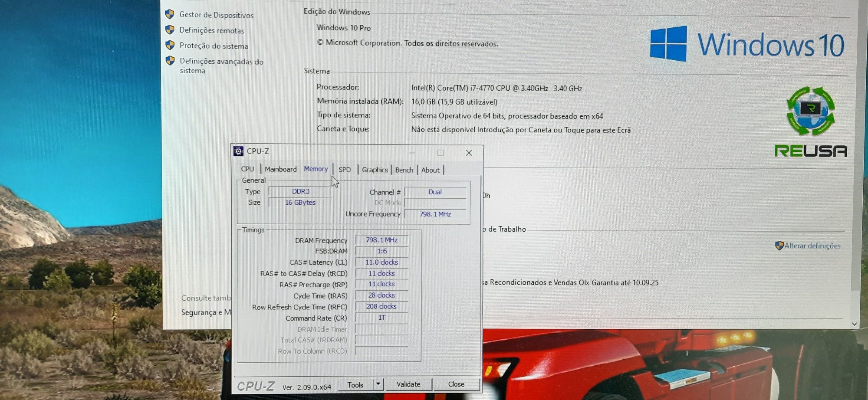Image resolution: width=868 pixels, height=400 pixels.
Task: Open Gestor de Dispositivos link
Action: 216,15
